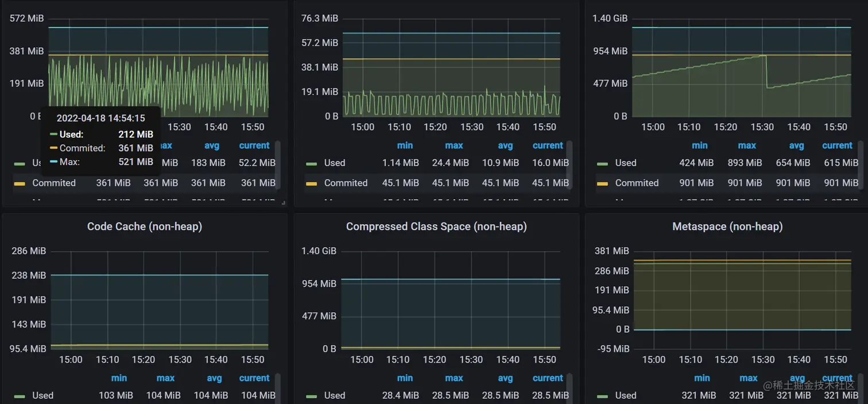
Task: Click yellow Commited icon beside the 901 MiB values
Action: point(602,183)
